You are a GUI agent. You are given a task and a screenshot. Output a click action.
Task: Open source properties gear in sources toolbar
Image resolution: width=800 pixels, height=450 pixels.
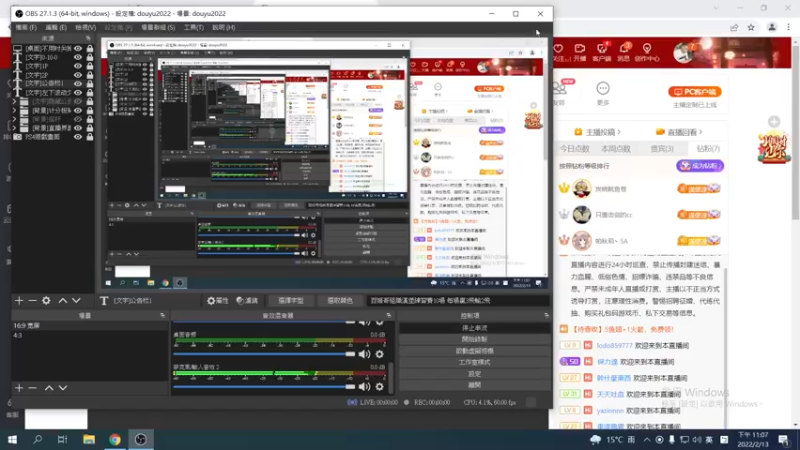(46, 301)
